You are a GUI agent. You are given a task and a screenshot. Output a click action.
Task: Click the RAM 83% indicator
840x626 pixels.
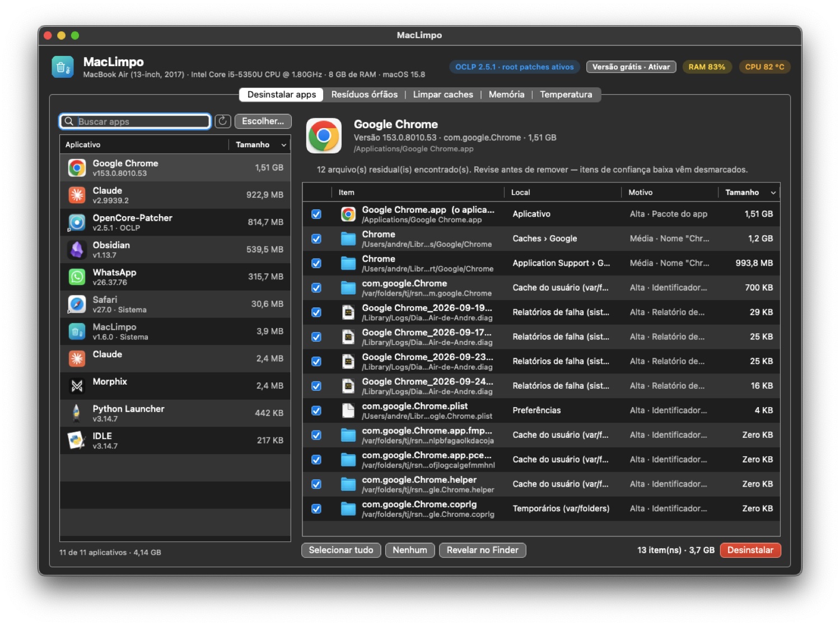707,67
